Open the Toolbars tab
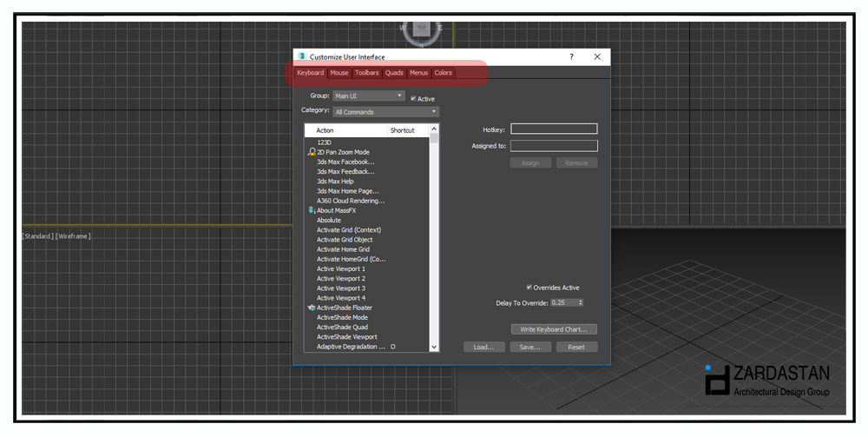The height and width of the screenshot is (437, 868). coord(366,73)
